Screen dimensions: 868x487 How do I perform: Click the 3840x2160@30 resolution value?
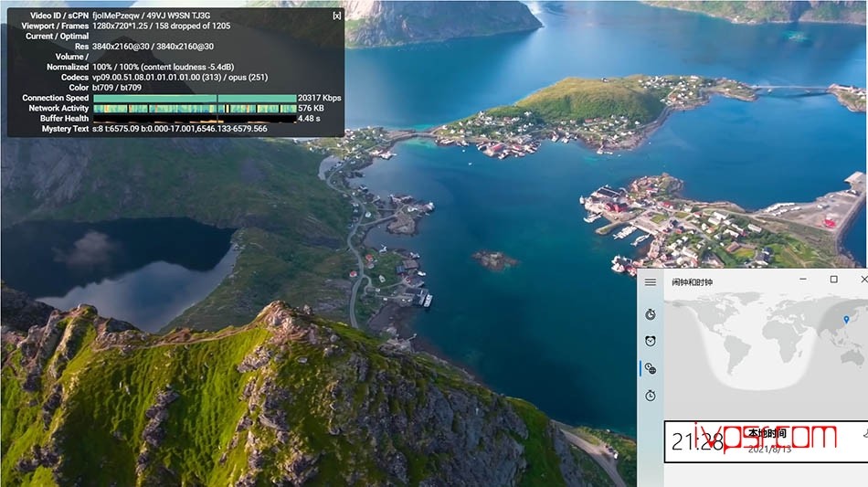click(153, 47)
